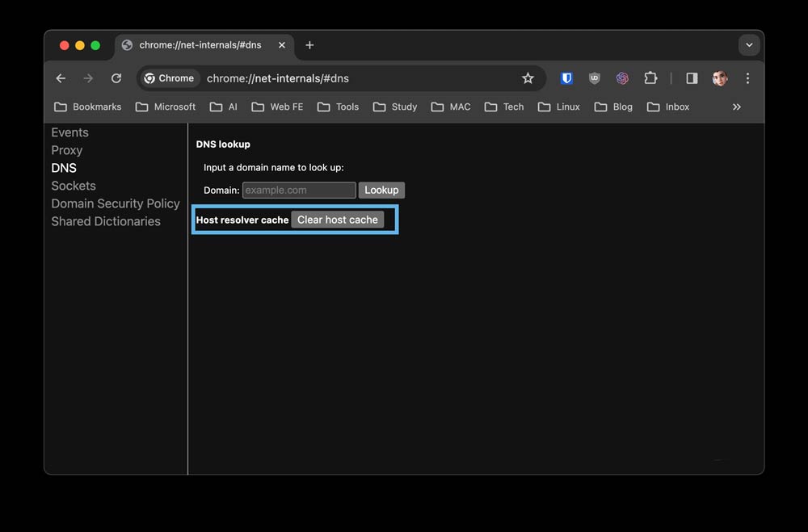This screenshot has width=808, height=532.
Task: Show hidden bookmarks with the double chevron
Action: [736, 107]
